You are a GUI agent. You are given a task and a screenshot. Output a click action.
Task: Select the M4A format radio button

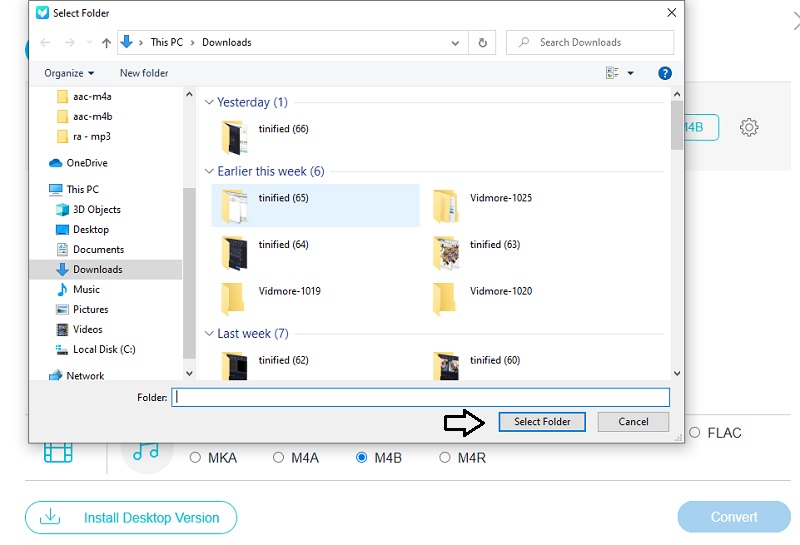(279, 458)
